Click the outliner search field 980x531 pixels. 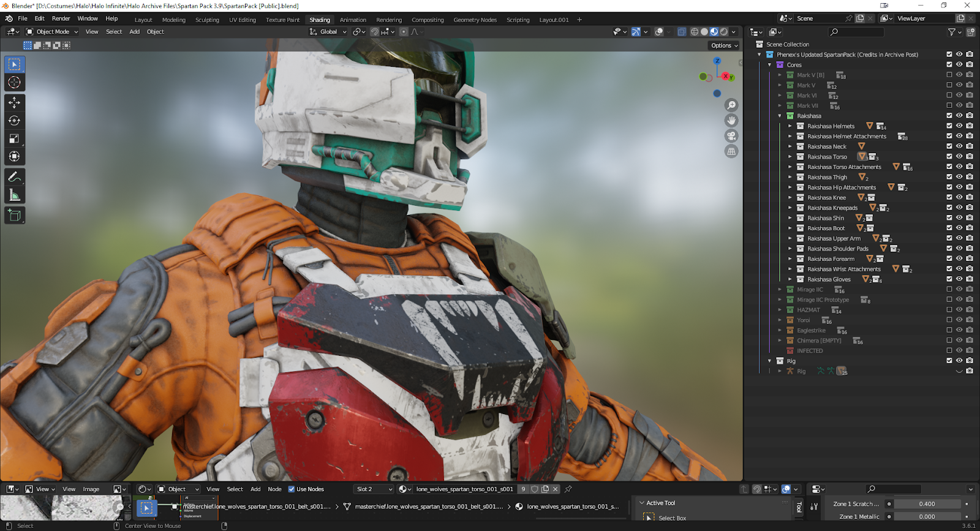[856, 32]
